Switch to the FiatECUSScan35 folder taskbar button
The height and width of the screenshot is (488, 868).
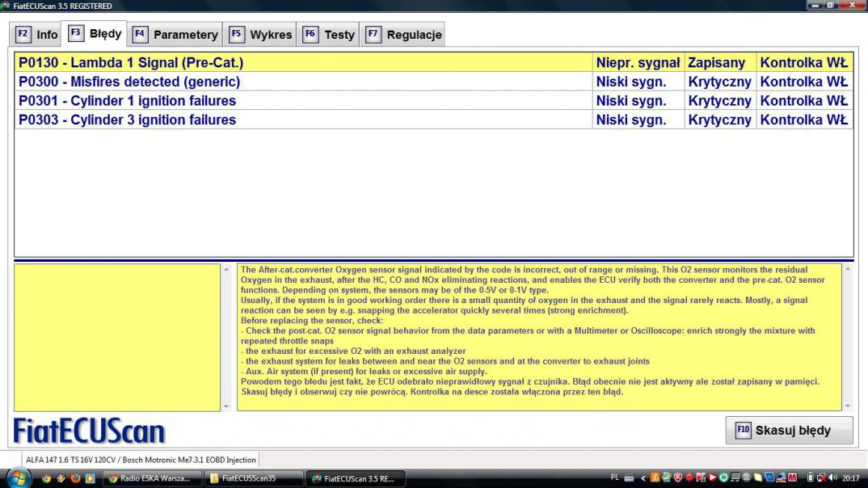point(254,478)
